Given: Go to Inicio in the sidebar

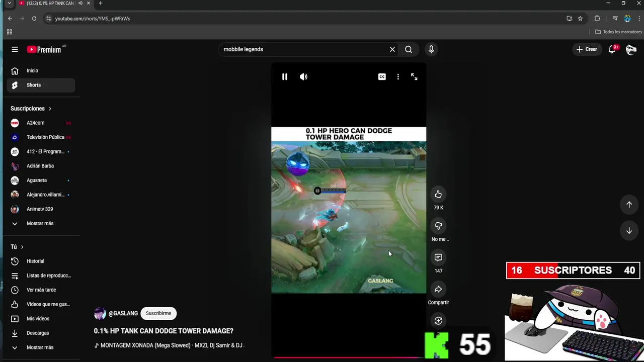Looking at the screenshot, I should pyautogui.click(x=41, y=71).
